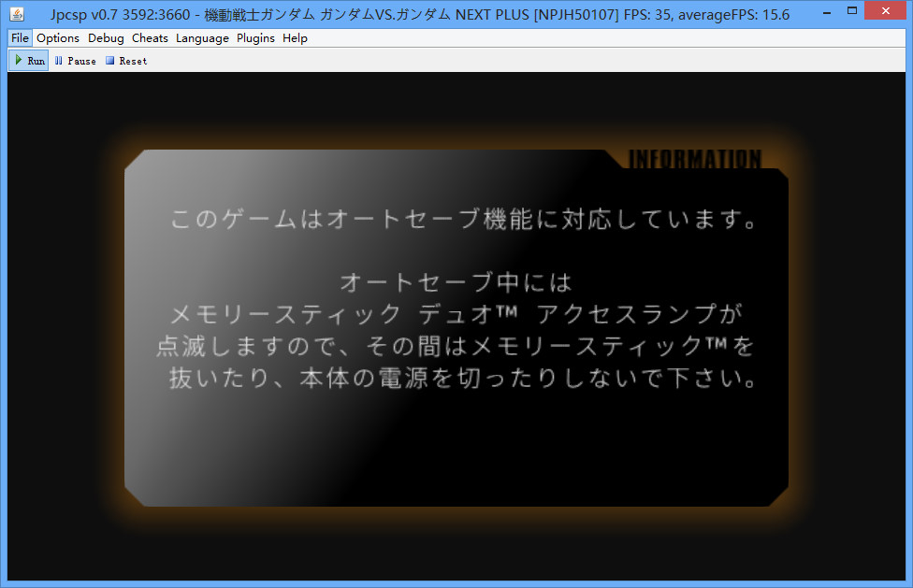Click the first line of autosave message
Image resolution: width=913 pixels, height=588 pixels.
463,221
